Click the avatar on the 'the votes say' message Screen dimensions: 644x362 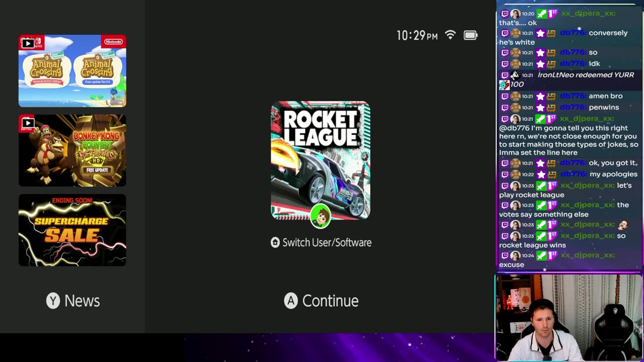coord(515,205)
